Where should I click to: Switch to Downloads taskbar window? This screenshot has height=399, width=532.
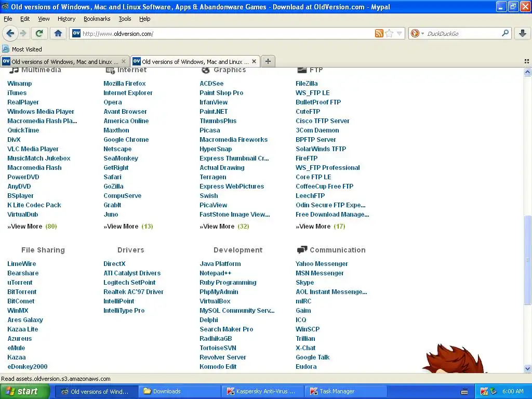(x=179, y=391)
